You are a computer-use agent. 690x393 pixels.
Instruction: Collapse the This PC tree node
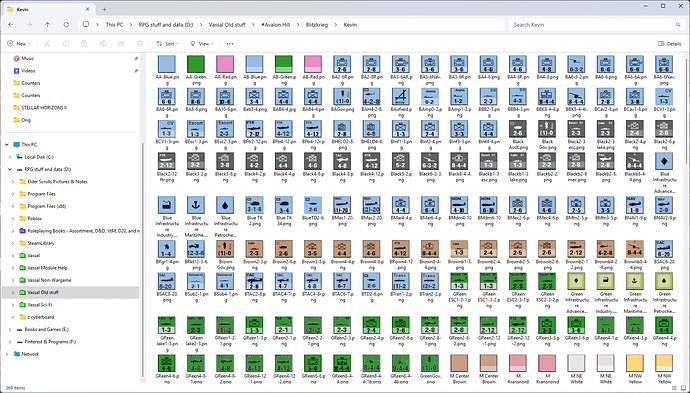[7, 144]
